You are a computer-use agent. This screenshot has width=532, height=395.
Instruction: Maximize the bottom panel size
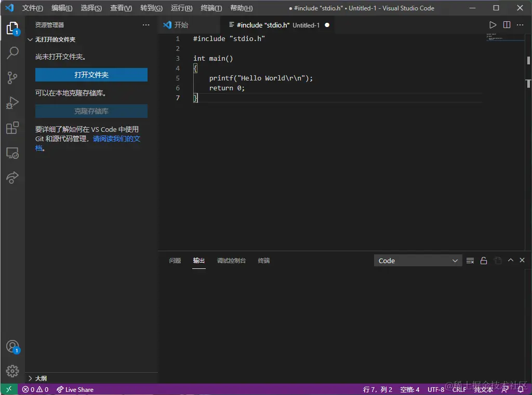point(510,260)
